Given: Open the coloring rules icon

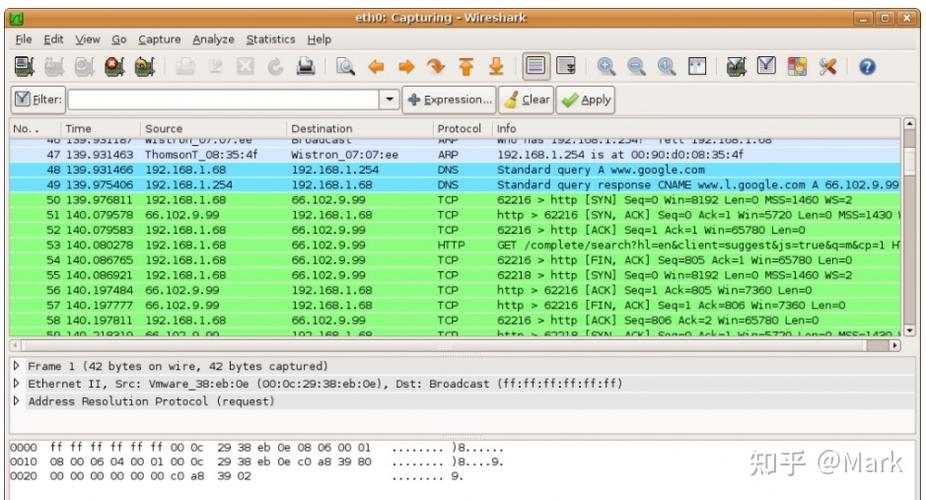Looking at the screenshot, I should tap(797, 66).
